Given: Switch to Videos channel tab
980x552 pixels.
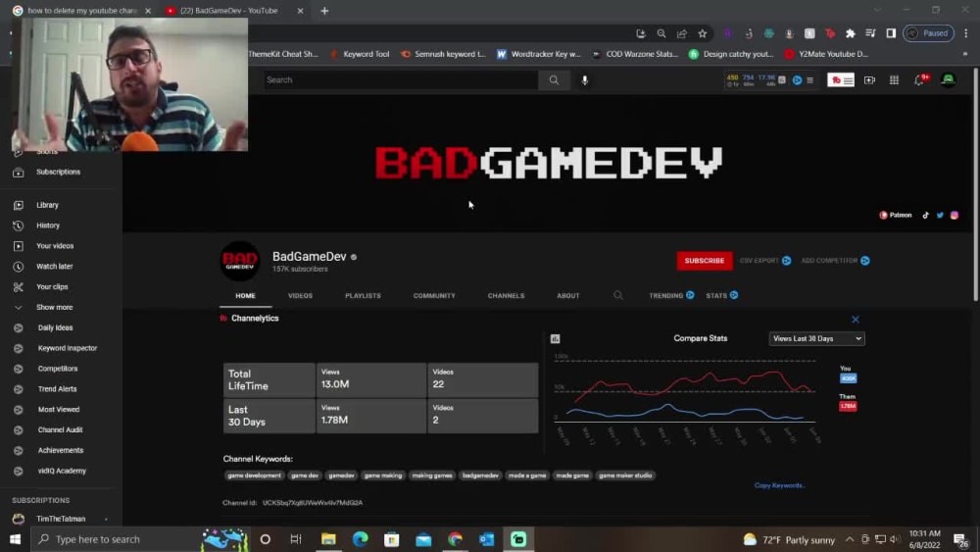Looking at the screenshot, I should pyautogui.click(x=300, y=296).
